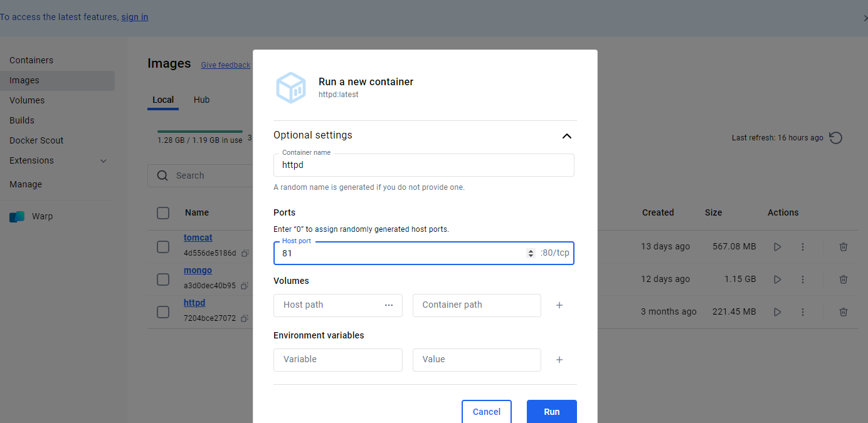Click the 221.45 MB size cell
Image resolution: width=868 pixels, height=423 pixels.
[734, 312]
